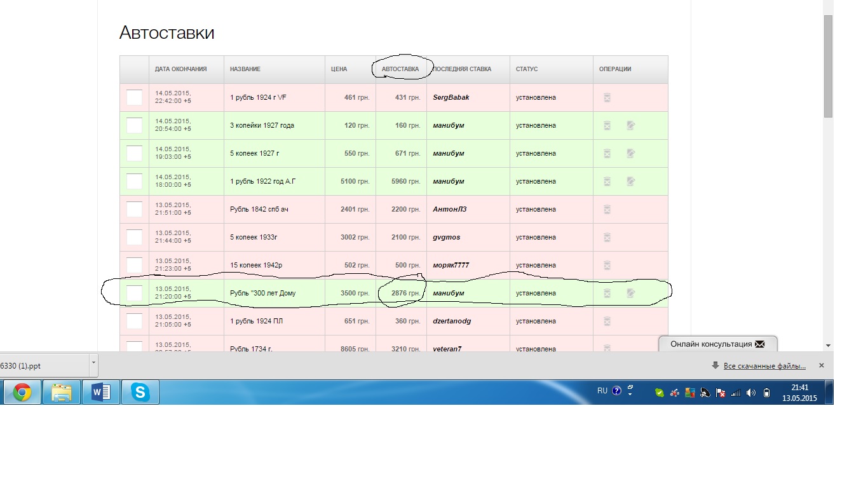
Task: Open bidder profile gvgmos
Action: pos(447,238)
